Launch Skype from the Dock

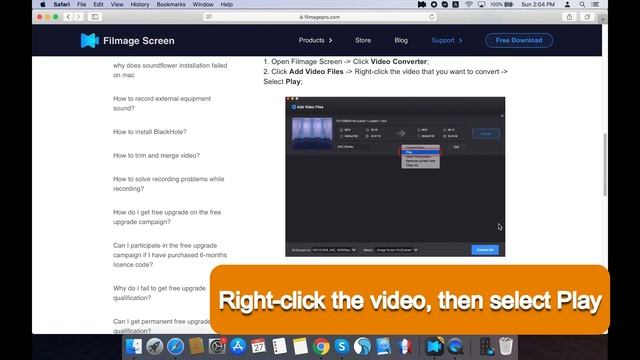click(342, 347)
